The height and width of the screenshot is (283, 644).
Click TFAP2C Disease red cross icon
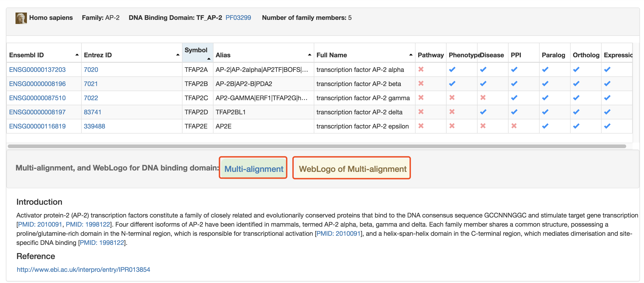pyautogui.click(x=483, y=98)
